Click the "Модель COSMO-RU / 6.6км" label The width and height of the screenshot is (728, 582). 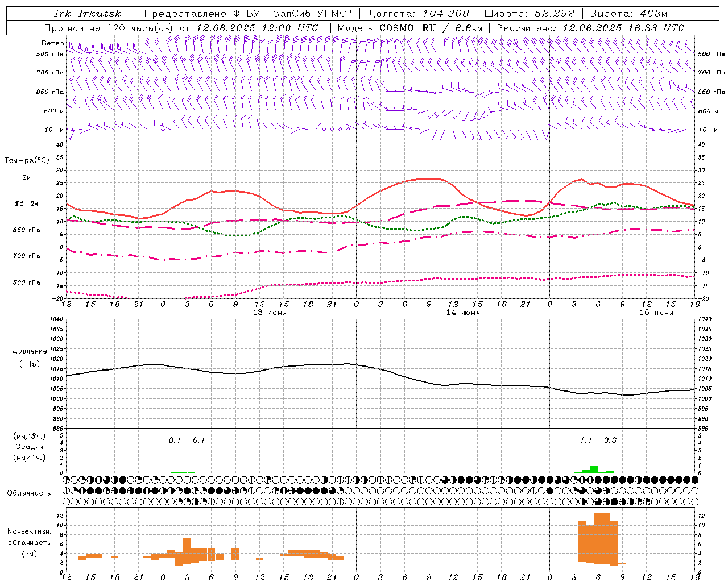coord(410,28)
